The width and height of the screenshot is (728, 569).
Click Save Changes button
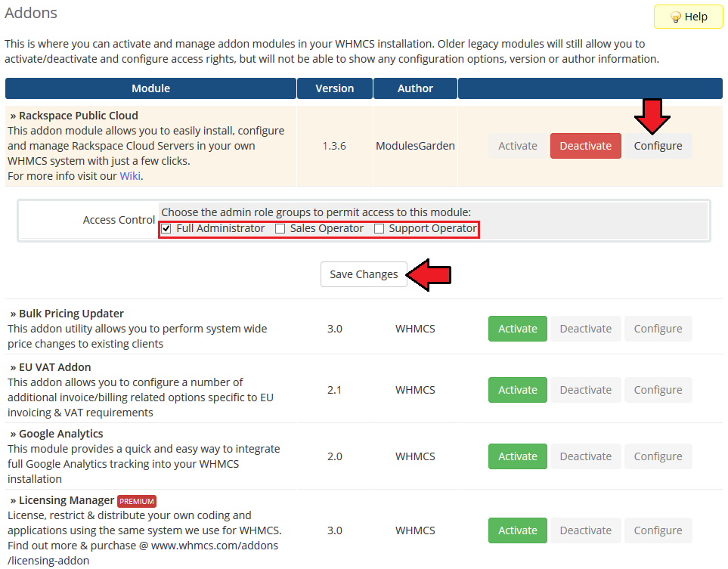click(x=364, y=274)
